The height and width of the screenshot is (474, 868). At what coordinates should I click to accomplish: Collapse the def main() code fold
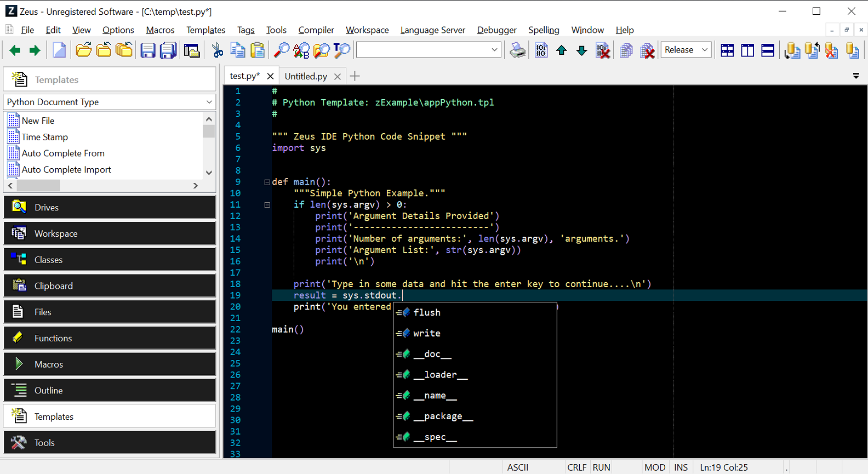pyautogui.click(x=267, y=182)
